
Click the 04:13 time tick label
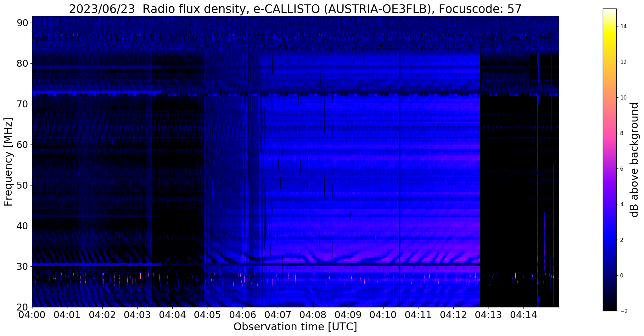(489, 315)
